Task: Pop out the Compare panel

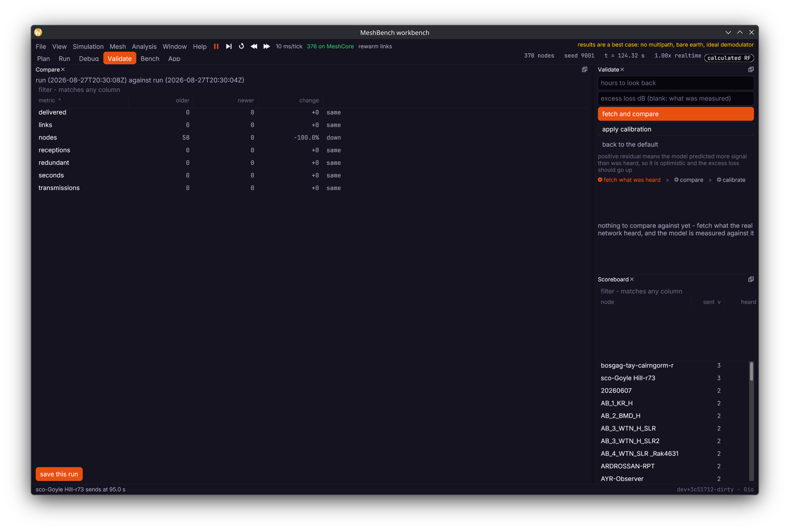Action: click(x=585, y=69)
